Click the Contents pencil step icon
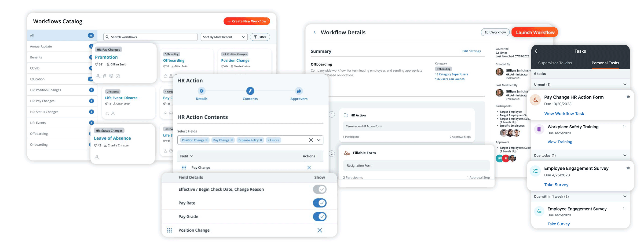644x251 pixels. tap(250, 91)
